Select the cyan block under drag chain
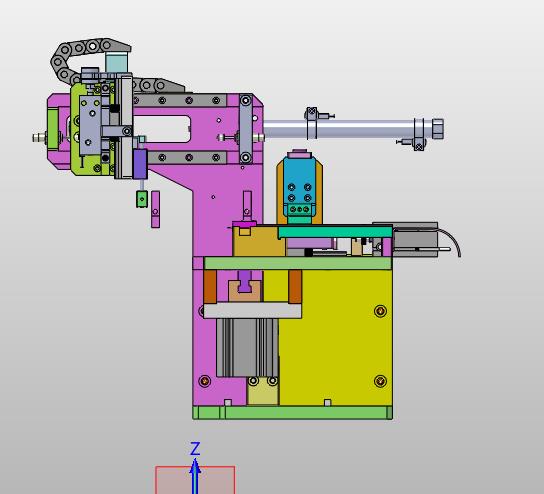 (116, 62)
